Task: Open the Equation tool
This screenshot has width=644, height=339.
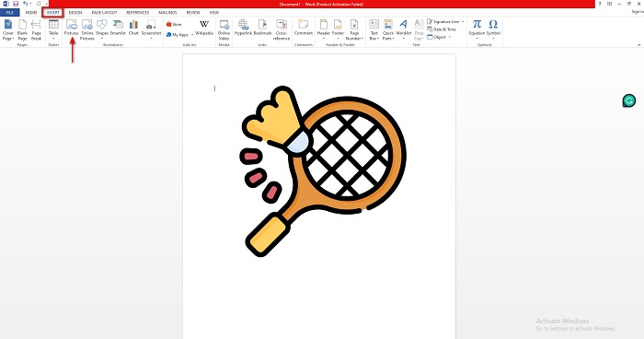Action: click(477, 29)
